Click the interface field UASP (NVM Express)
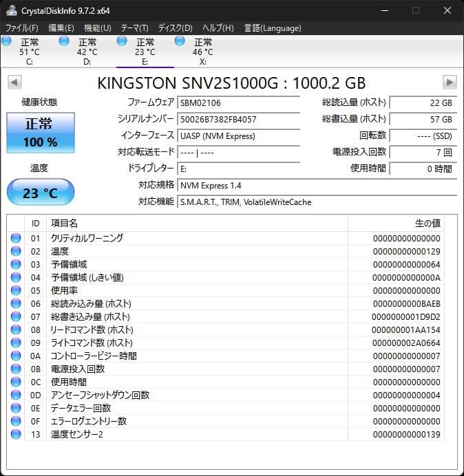This screenshot has width=464, height=476. [x=238, y=136]
